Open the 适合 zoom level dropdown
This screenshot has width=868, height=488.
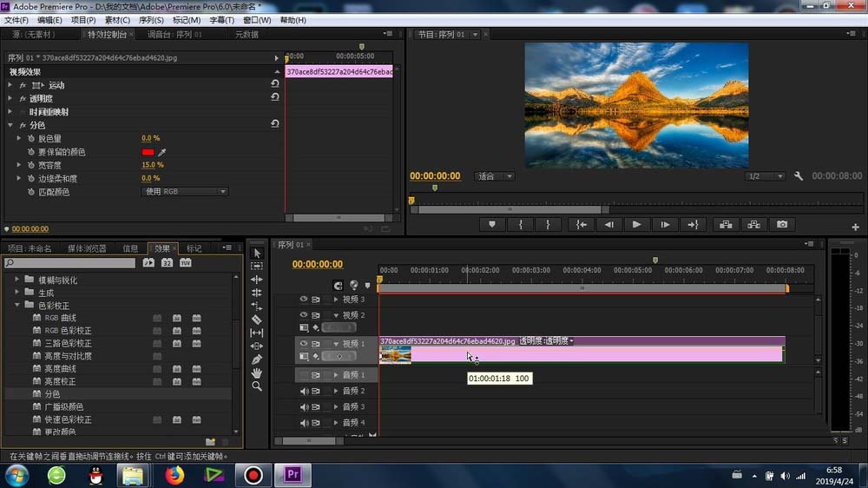pyautogui.click(x=495, y=176)
